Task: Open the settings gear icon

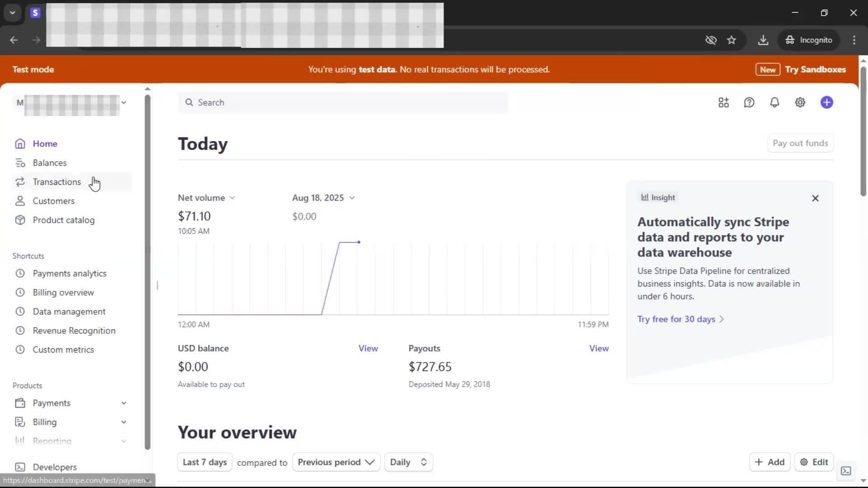Action: [800, 103]
